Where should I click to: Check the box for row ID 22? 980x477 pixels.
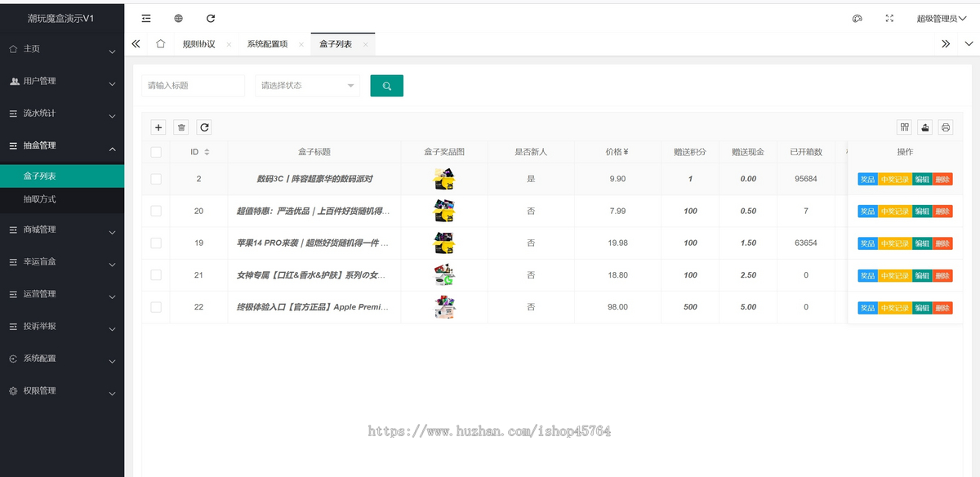[x=156, y=307]
